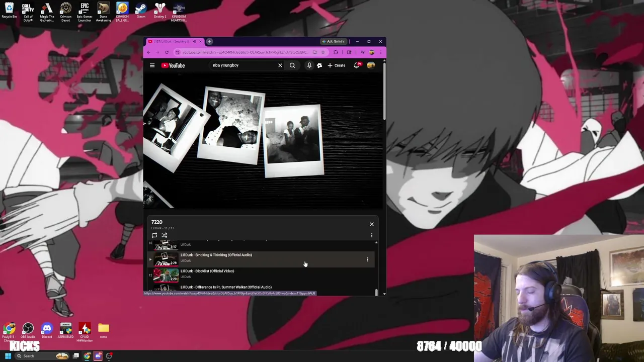Close the Lil Durk YouTube tab
Screen dimensions: 644x362
[200, 41]
